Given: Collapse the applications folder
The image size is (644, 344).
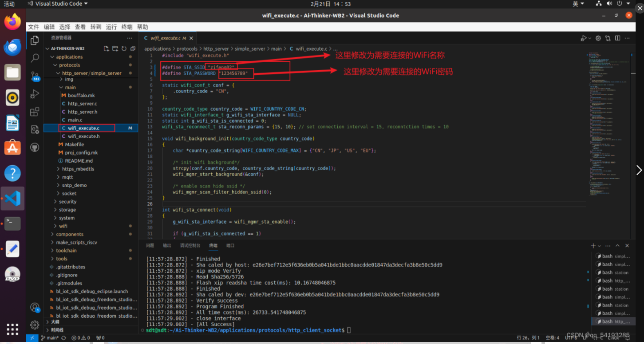Looking at the screenshot, I should [91, 57].
